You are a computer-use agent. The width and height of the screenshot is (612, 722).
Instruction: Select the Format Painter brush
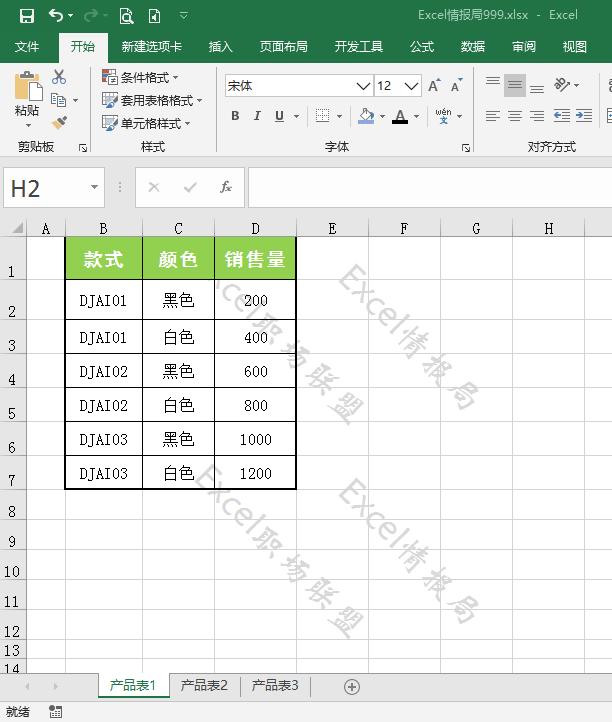pos(59,122)
